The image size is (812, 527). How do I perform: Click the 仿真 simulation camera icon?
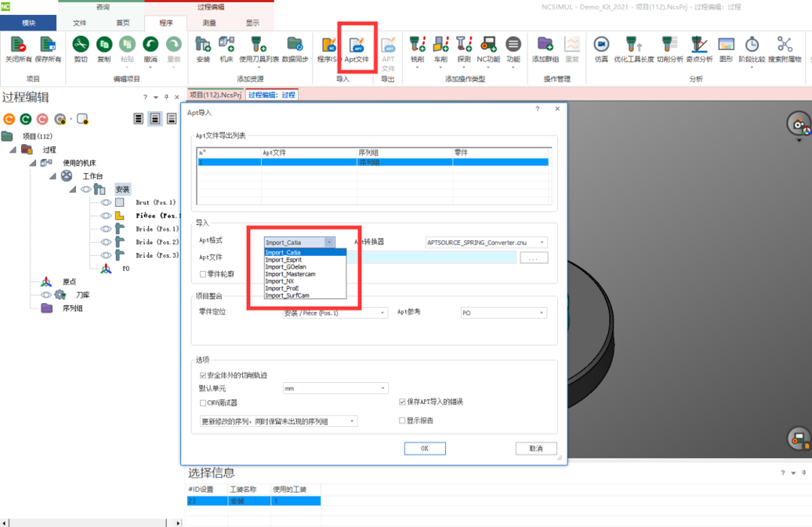click(x=601, y=45)
